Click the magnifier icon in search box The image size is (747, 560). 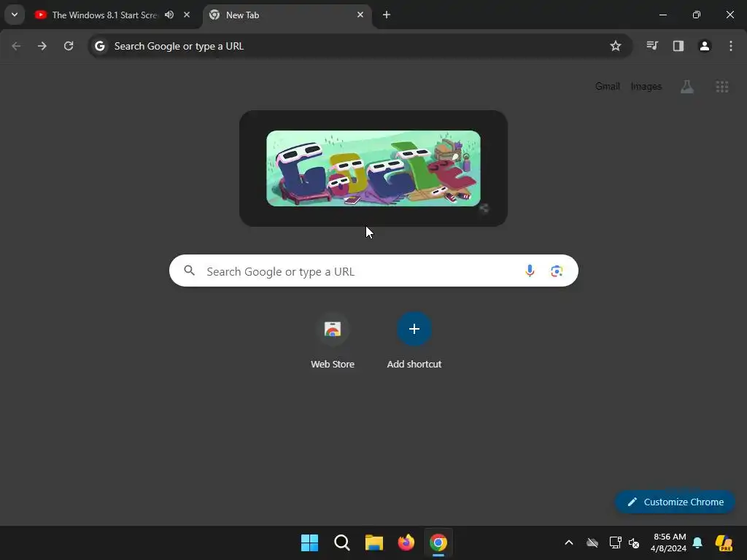pyautogui.click(x=190, y=271)
